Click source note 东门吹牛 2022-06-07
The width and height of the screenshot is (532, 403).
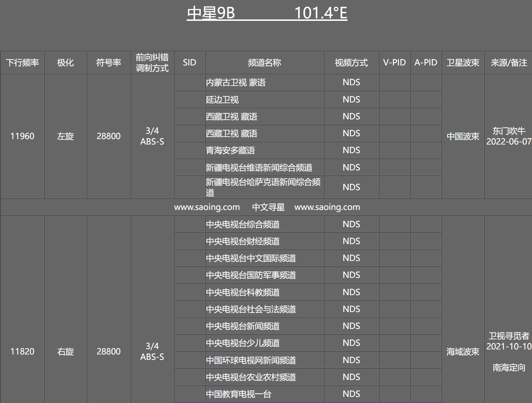(509, 136)
